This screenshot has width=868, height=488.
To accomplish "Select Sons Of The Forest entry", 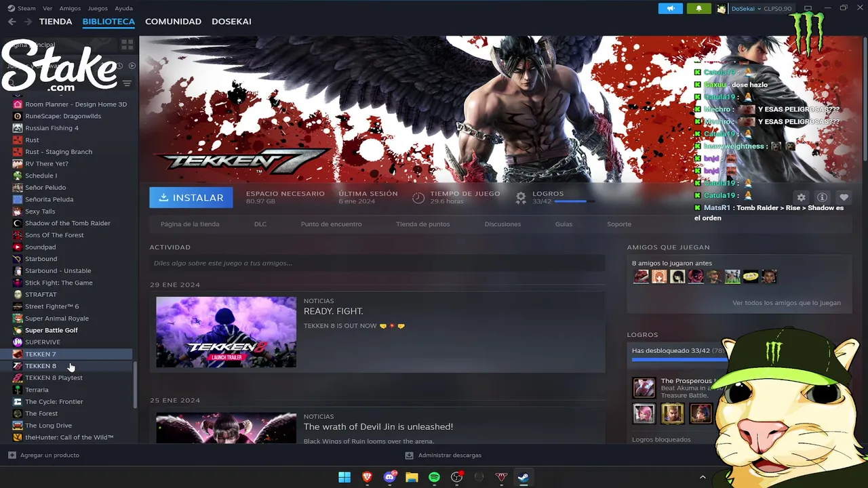I will click(x=66, y=235).
